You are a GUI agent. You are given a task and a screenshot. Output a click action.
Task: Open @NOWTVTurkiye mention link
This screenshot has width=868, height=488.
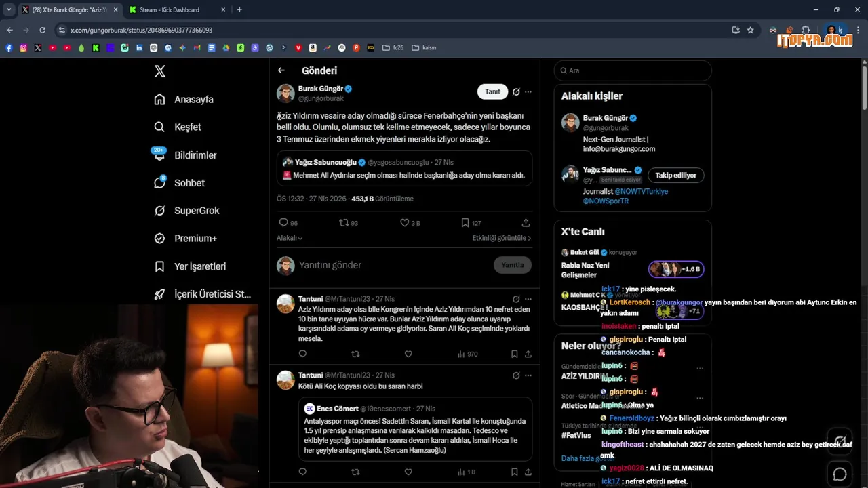pos(642,192)
